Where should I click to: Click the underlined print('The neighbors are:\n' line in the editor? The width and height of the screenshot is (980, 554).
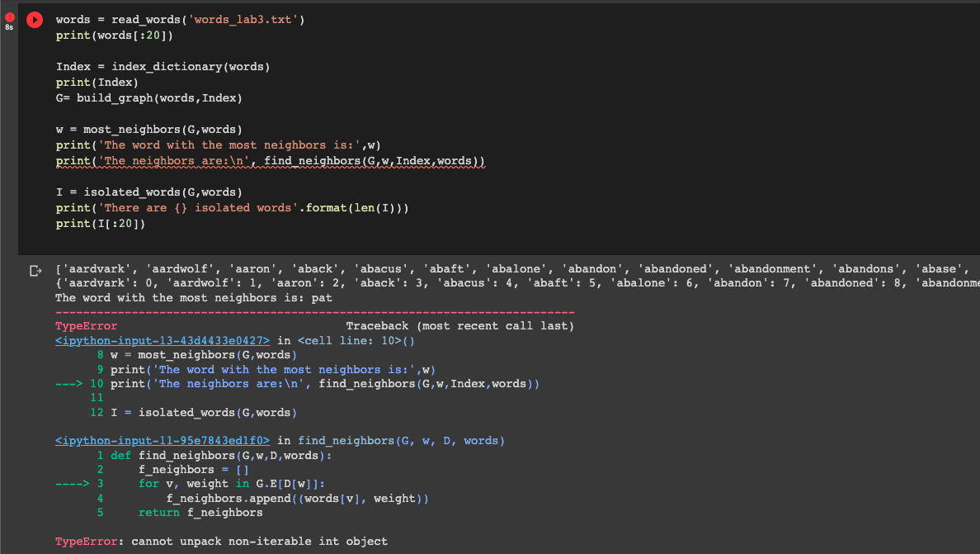270,161
